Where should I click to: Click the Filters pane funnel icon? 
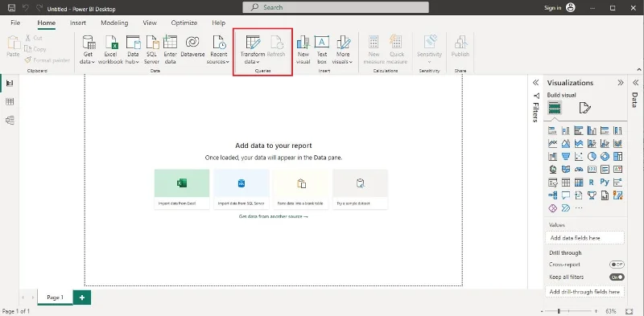tap(536, 96)
